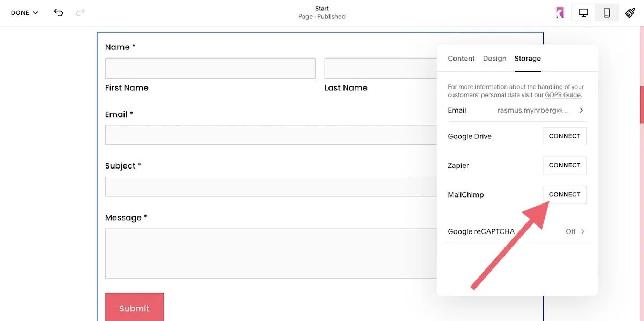This screenshot has width=644, height=321.
Task: Open the GDPR Guide link
Action: (x=562, y=94)
